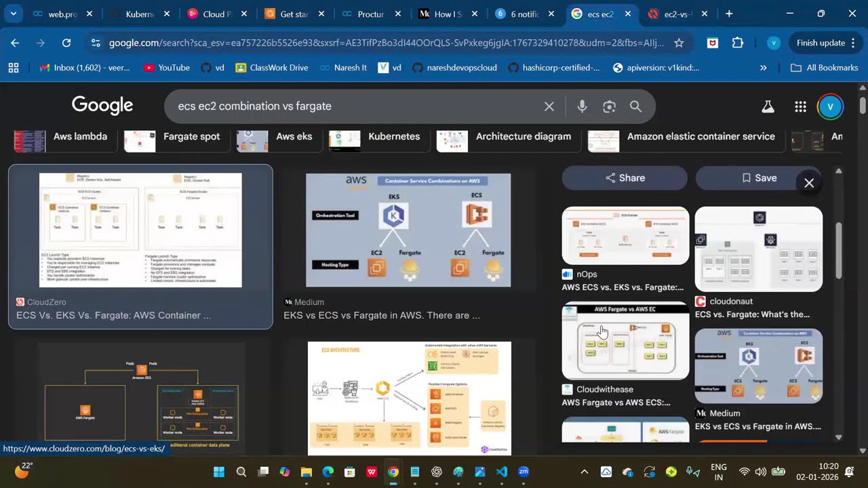Open Google Lens image search
The image size is (868, 488).
pos(609,106)
